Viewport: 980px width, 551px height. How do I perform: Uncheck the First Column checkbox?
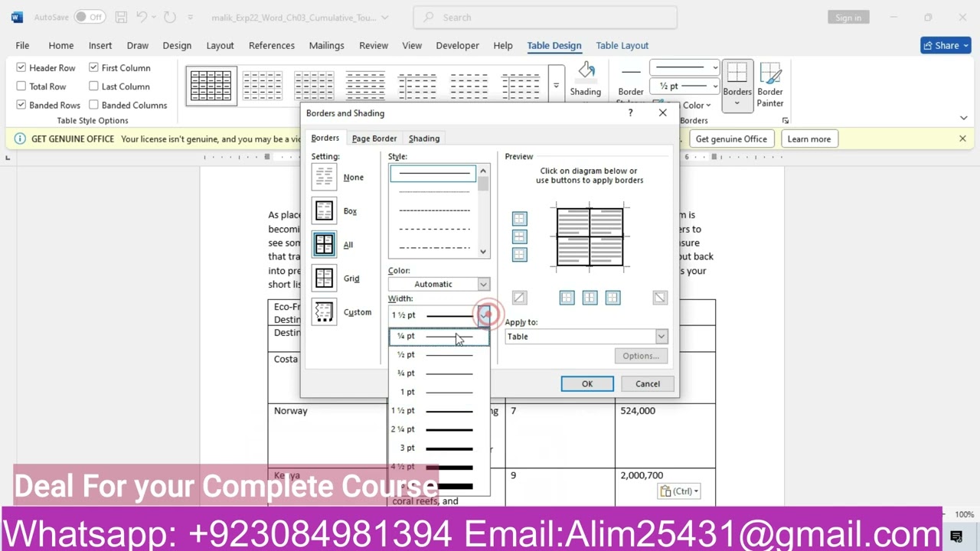[93, 67]
